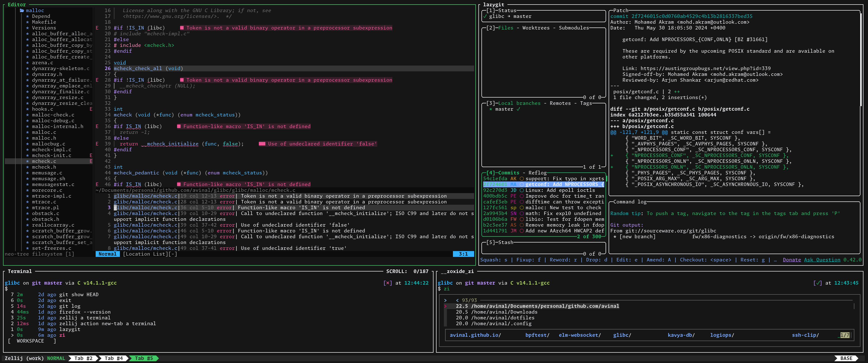Open the Remotes tab in lazygit
Screen dimensions: 868x363
[560, 103]
